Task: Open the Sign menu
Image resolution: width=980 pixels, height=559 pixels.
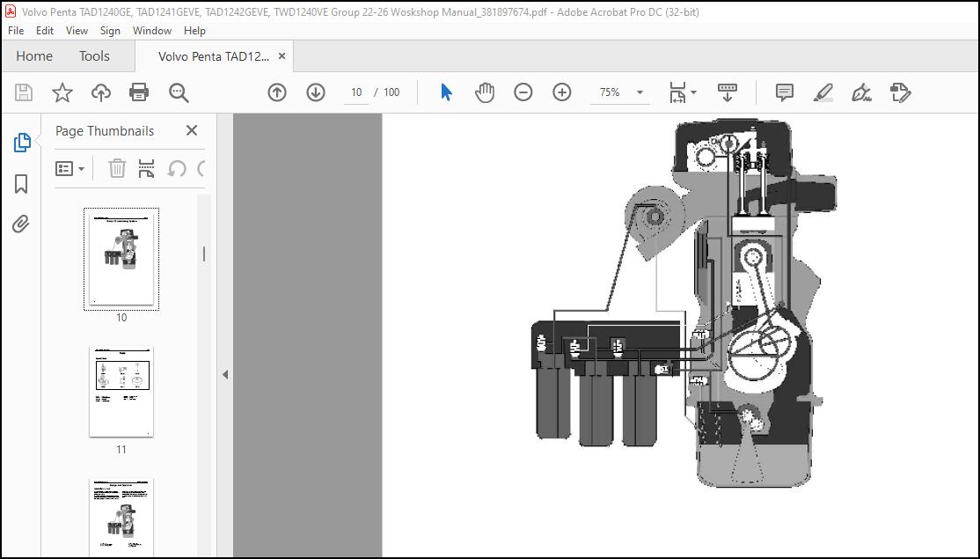Action: pyautogui.click(x=110, y=31)
